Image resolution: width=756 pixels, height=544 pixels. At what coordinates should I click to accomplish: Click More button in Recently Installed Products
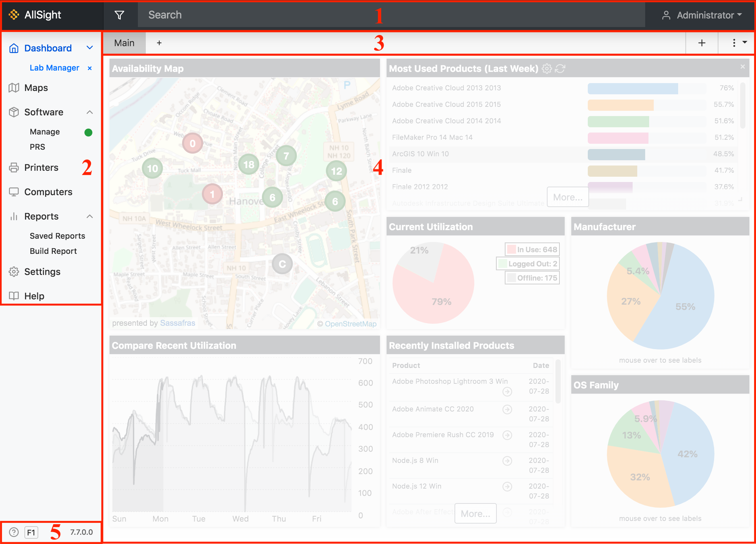(475, 513)
